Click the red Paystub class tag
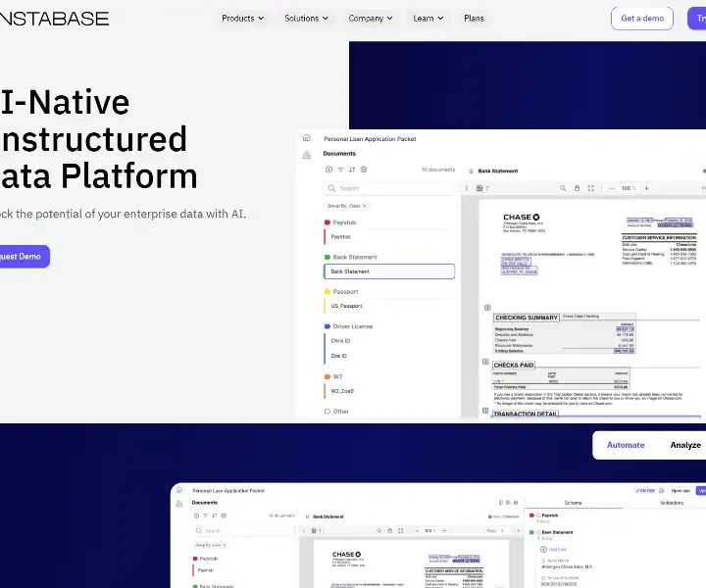Viewport: 706px width, 588px height. click(x=328, y=222)
